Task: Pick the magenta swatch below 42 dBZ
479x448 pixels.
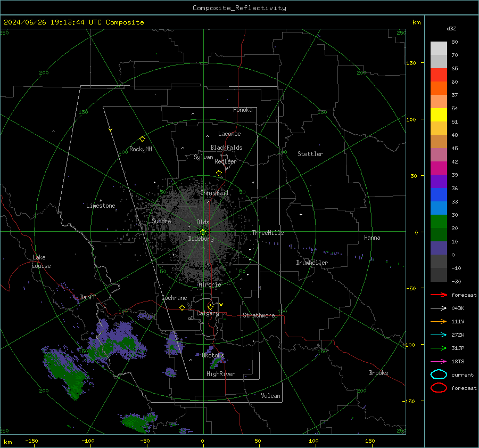Action: coord(439,168)
